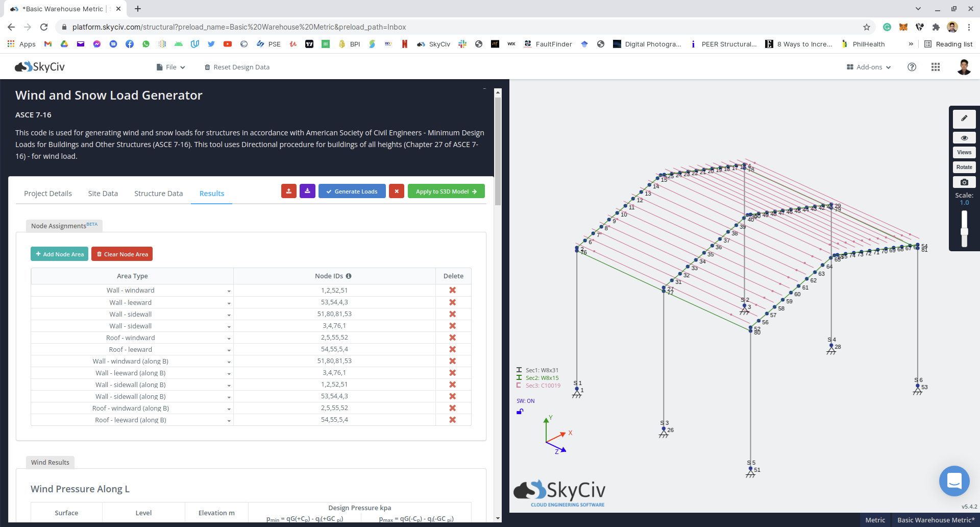
Task: Open the SkyCiv apps grid icon
Action: [936, 67]
